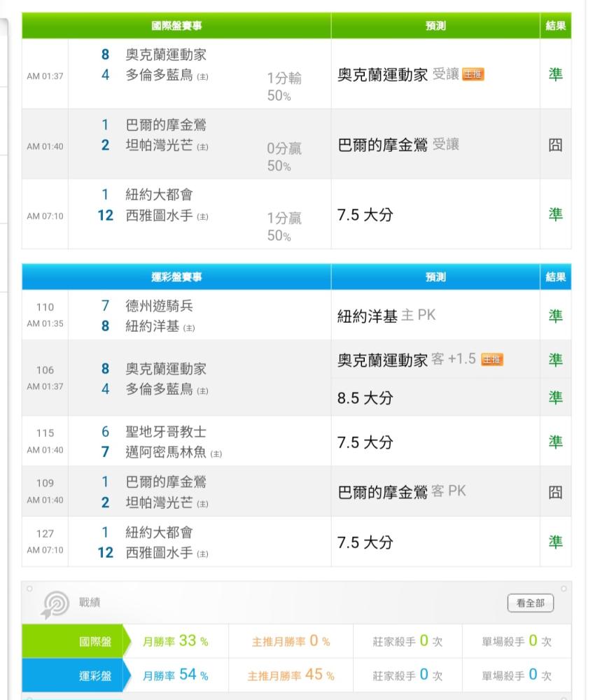Click the 巴爾的摩金鶯 客 PK prediction
The height and width of the screenshot is (700, 607).
402,492
